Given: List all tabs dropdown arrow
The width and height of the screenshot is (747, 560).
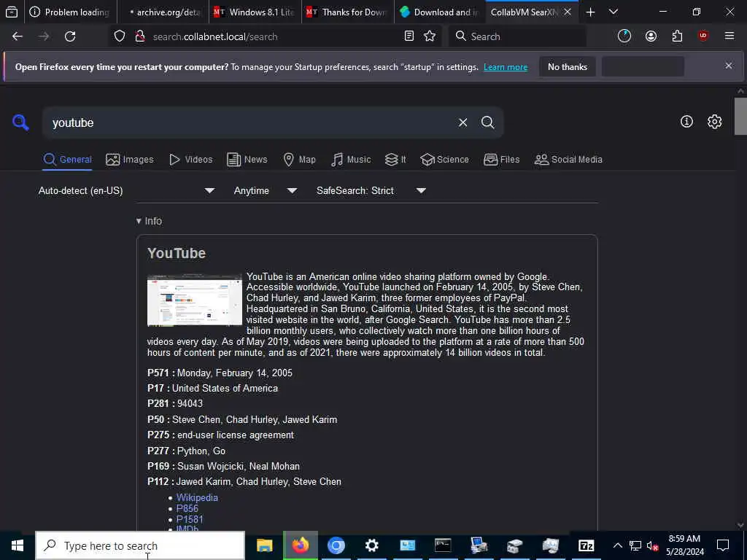Looking at the screenshot, I should coord(614,12).
